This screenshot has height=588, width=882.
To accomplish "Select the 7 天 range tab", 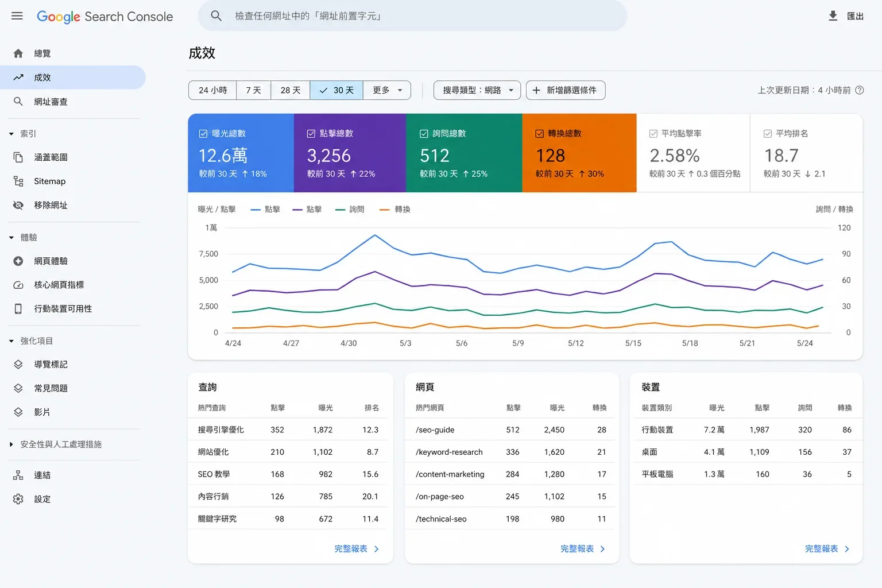I will tap(254, 90).
